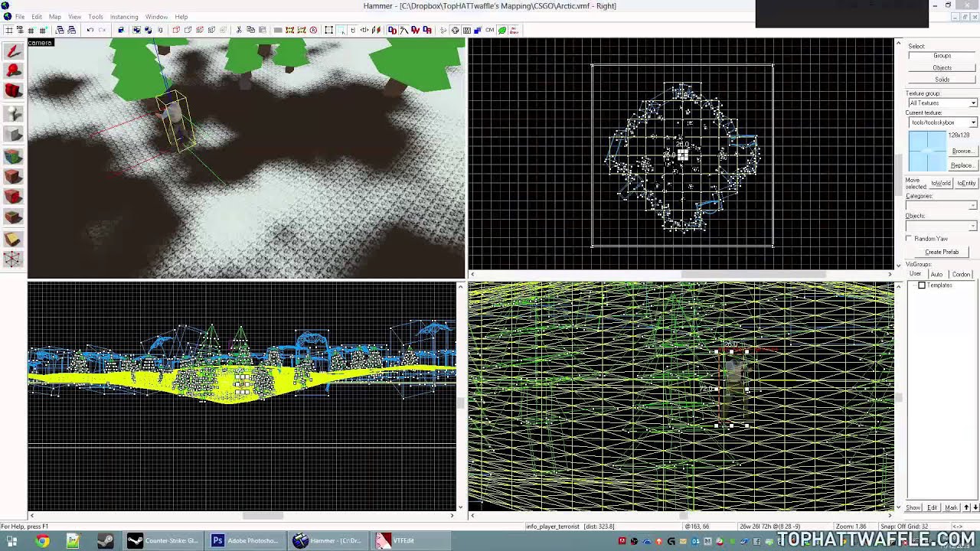Activate the Magnify tool in left toolbar

pyautogui.click(x=13, y=71)
